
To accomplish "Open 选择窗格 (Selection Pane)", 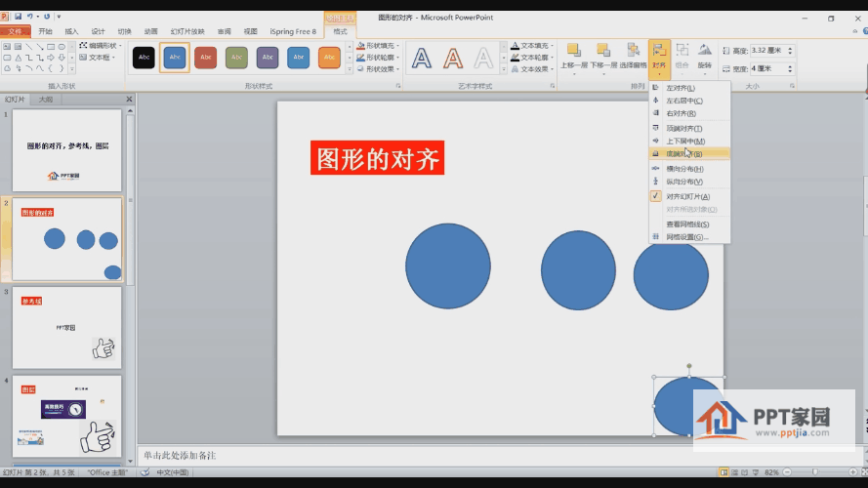I will pyautogui.click(x=633, y=56).
